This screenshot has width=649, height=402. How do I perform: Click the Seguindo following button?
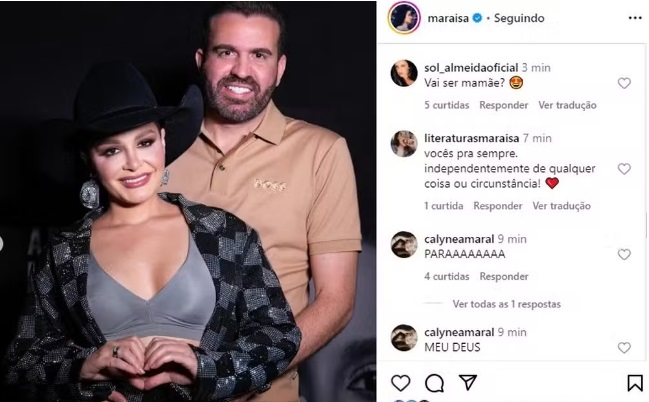click(519, 18)
